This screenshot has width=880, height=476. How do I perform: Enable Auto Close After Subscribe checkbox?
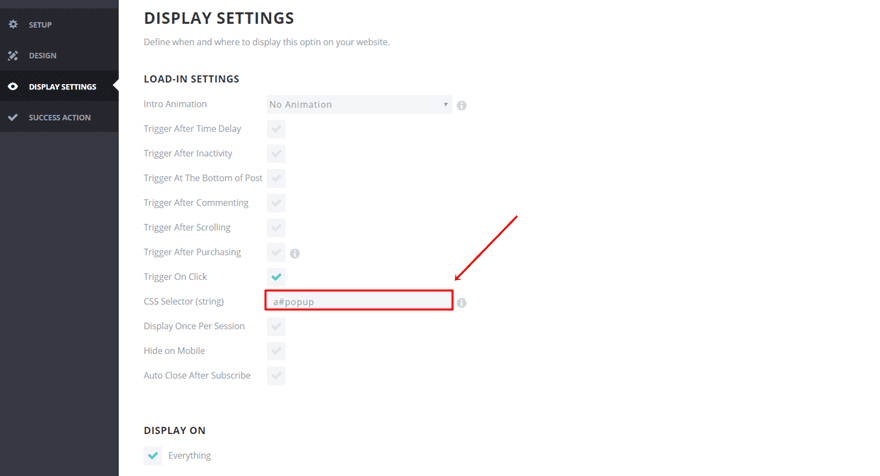coord(276,376)
